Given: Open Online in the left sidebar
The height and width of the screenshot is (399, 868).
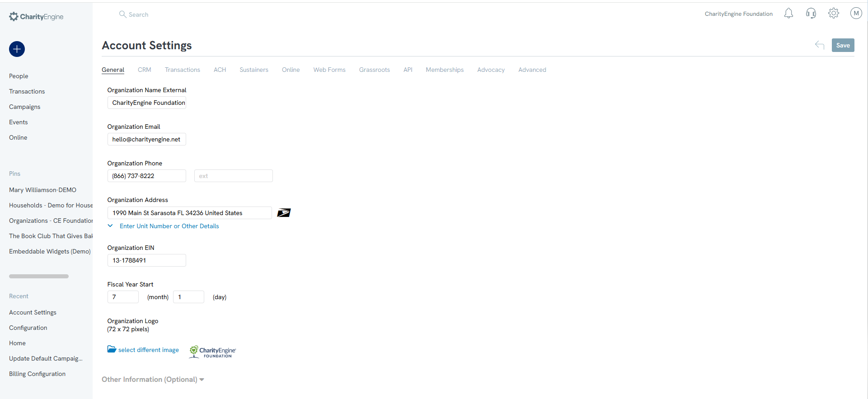Looking at the screenshot, I should pyautogui.click(x=18, y=137).
